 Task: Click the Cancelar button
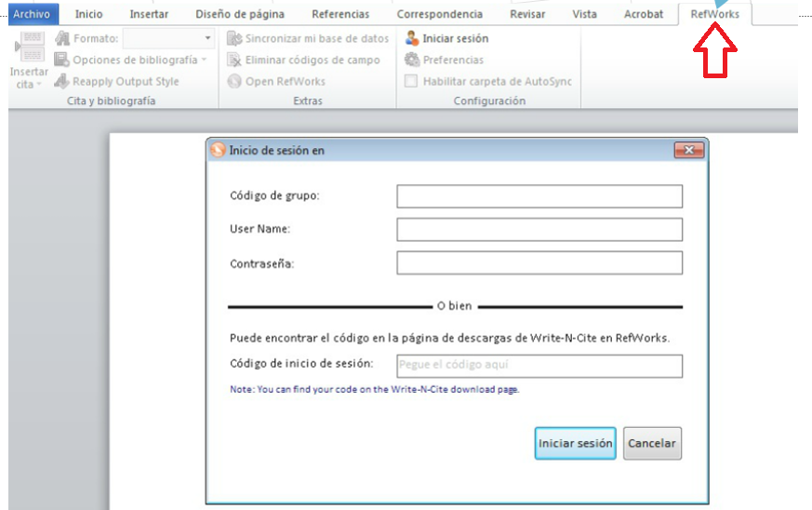coord(652,443)
